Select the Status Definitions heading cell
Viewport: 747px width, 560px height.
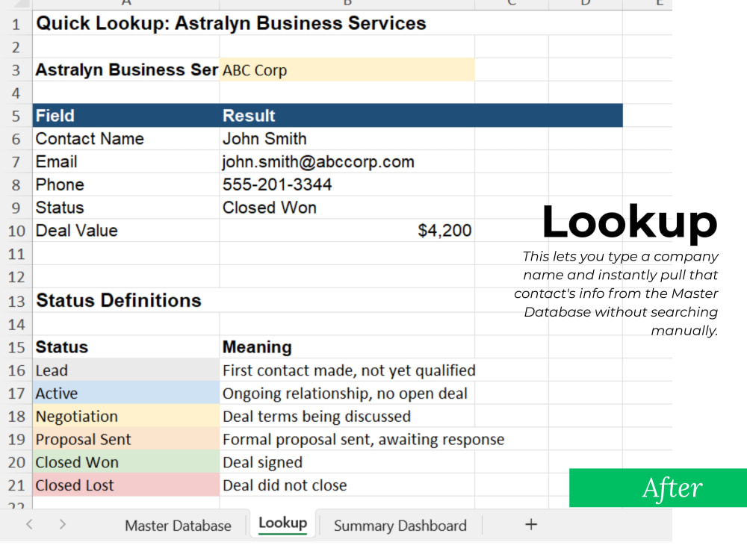coord(126,300)
